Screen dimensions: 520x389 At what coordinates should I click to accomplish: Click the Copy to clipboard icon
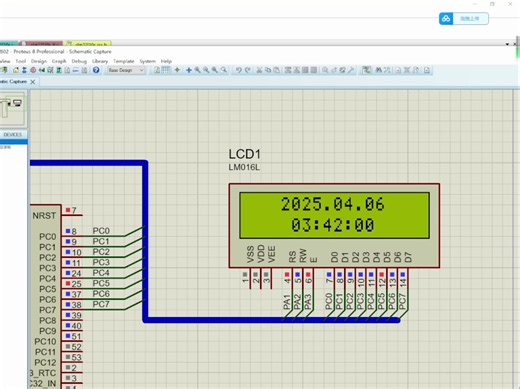(268, 70)
